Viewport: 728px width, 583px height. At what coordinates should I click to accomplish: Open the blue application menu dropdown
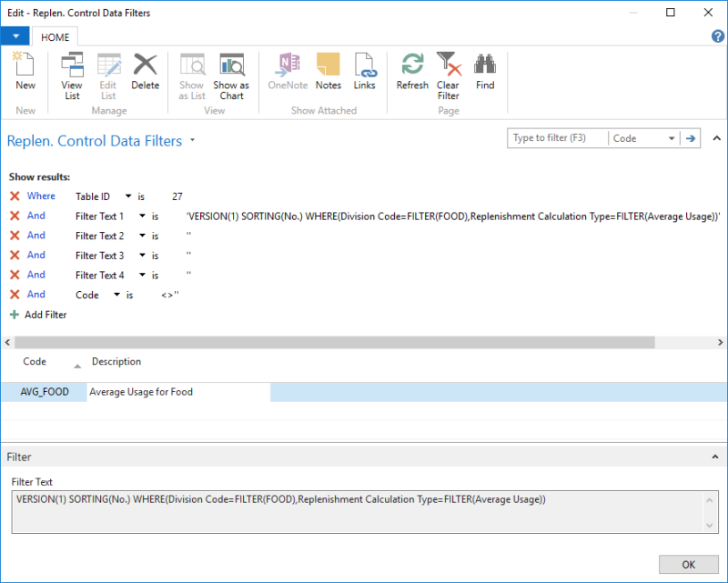(x=15, y=36)
